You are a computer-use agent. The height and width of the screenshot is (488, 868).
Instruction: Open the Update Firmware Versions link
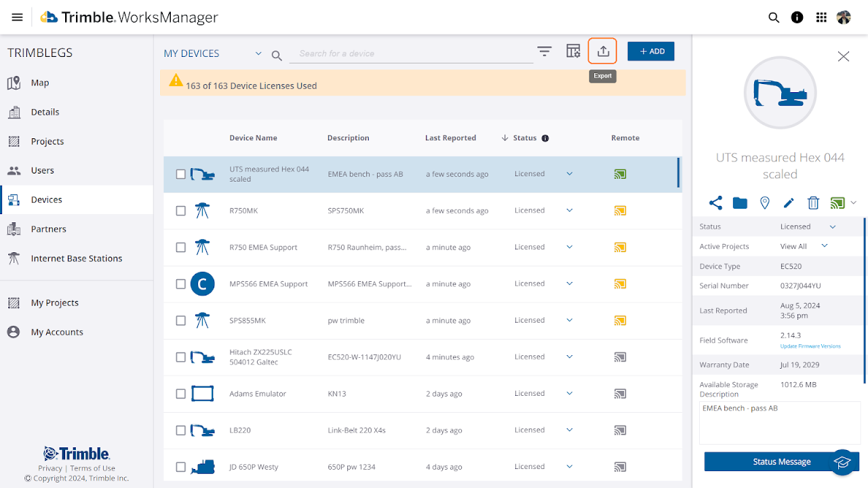coord(810,346)
